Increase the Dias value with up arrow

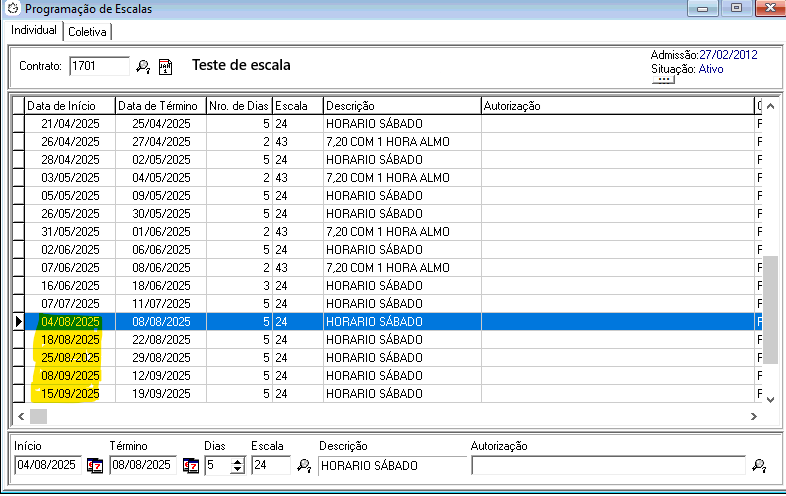[237, 461]
